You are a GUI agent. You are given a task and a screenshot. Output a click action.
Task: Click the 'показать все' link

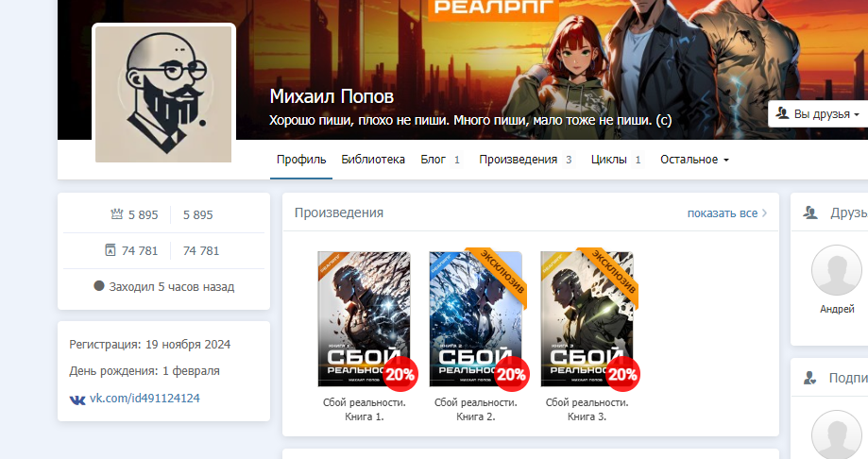pyautogui.click(x=722, y=213)
